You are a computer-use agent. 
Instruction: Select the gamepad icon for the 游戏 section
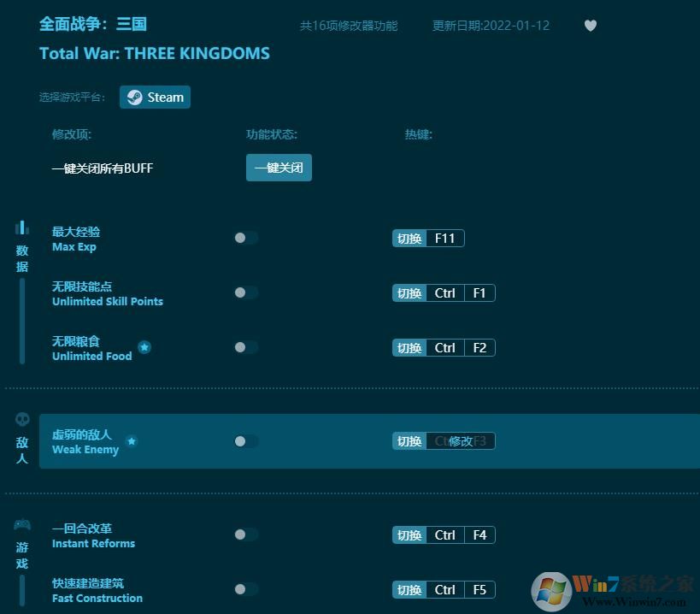coord(21,524)
